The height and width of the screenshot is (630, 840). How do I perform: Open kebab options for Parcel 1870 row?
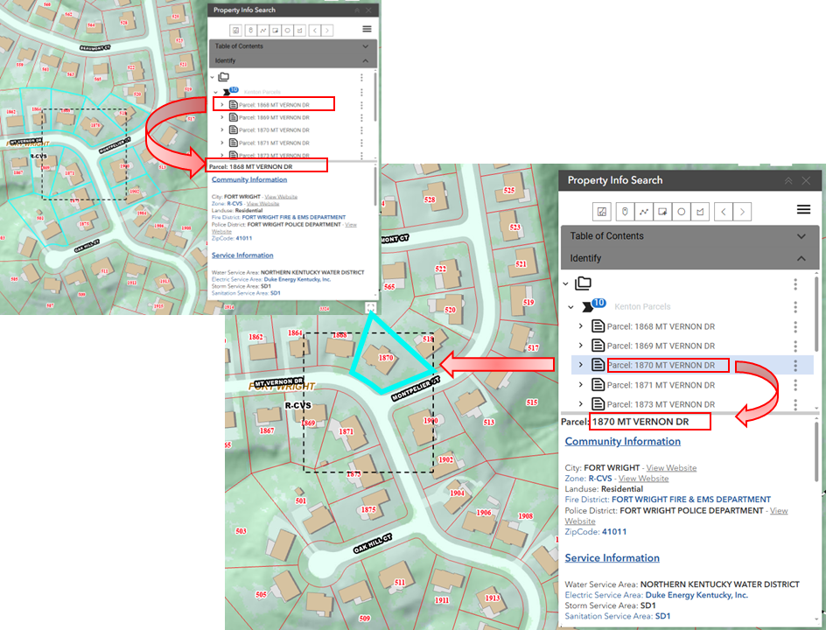point(794,365)
